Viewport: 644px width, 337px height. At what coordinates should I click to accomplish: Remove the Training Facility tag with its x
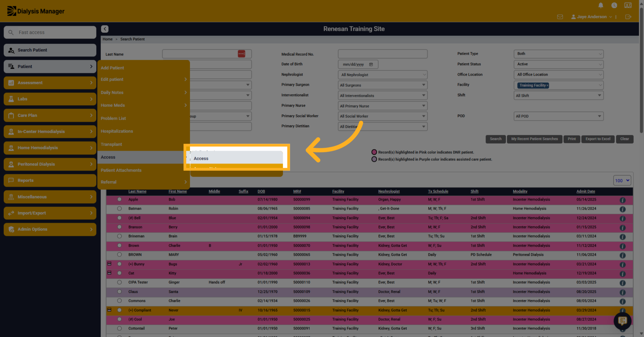(x=547, y=86)
